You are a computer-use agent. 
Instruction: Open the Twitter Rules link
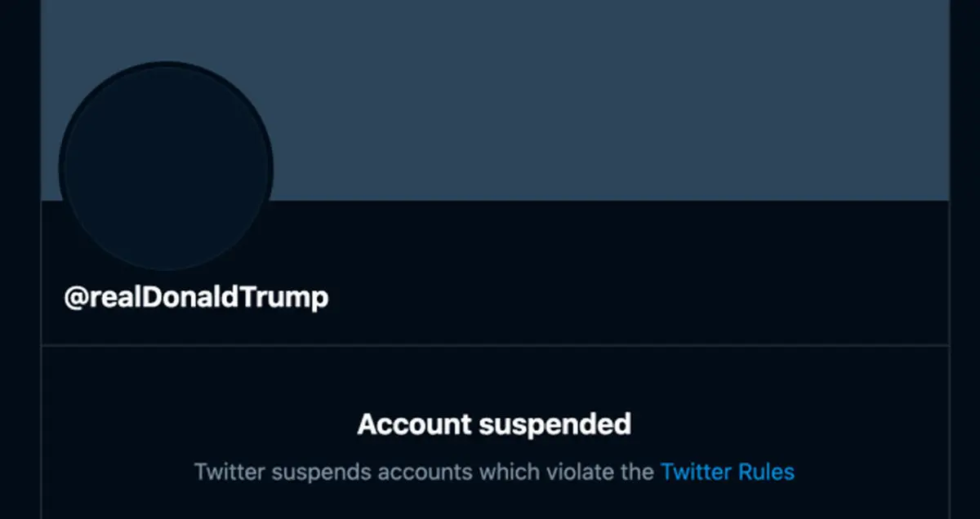pos(727,472)
